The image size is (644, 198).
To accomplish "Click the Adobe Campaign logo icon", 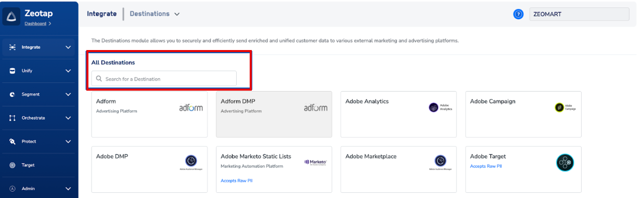I will (x=565, y=107).
